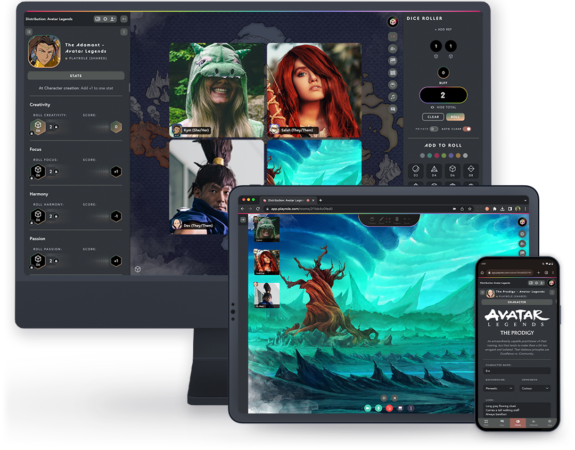Click the Adamant character portrait
Image resolution: width=575 pixels, height=450 pixels.
point(44,52)
